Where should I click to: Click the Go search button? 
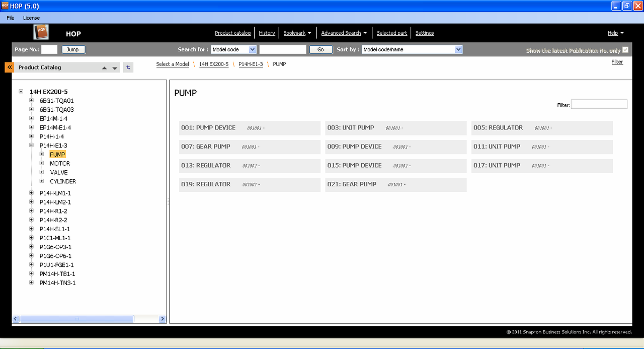coord(320,49)
